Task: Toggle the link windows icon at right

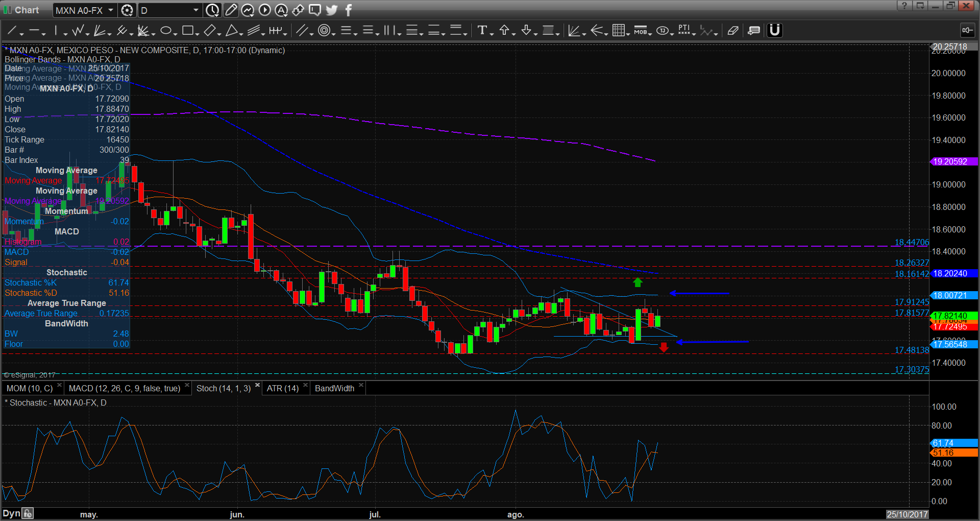Action: tap(967, 31)
